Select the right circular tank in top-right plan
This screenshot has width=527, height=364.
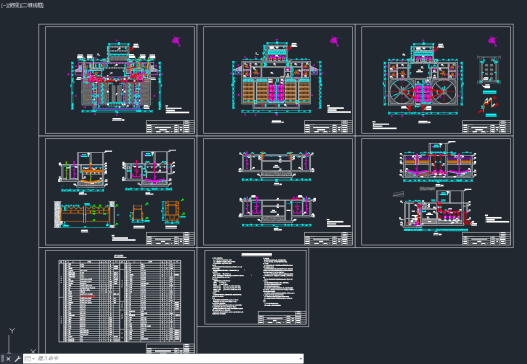tap(444, 91)
